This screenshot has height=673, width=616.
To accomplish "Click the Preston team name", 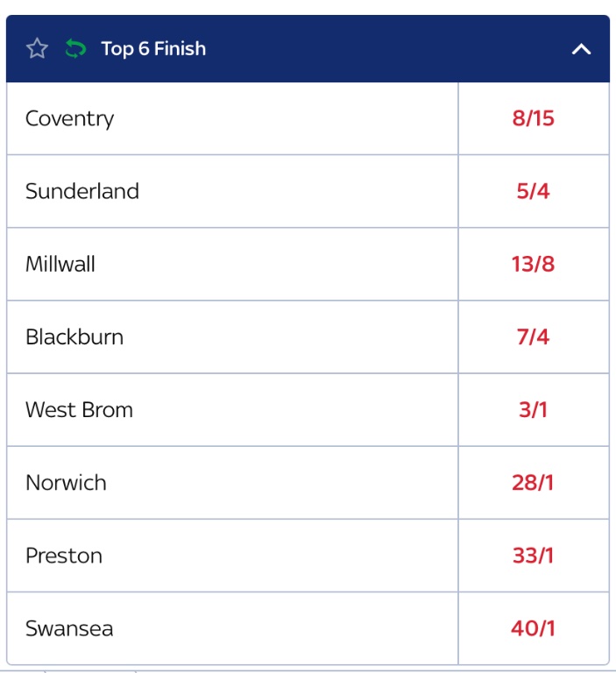I will click(64, 555).
